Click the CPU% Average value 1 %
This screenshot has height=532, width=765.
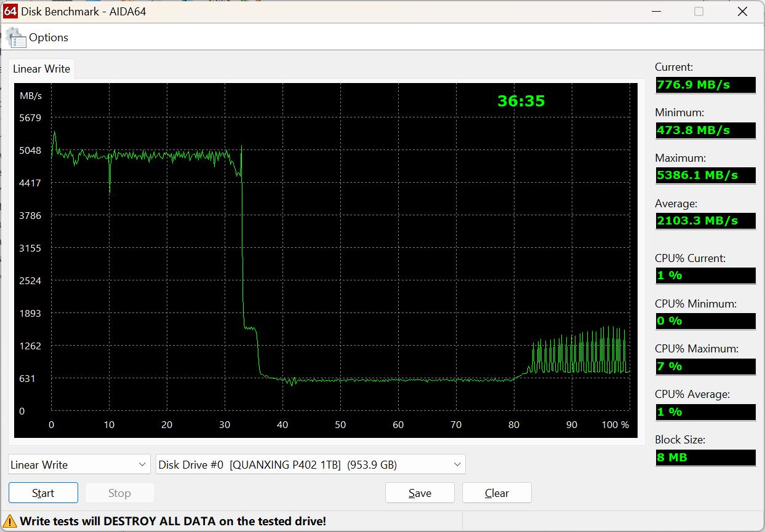(x=705, y=412)
